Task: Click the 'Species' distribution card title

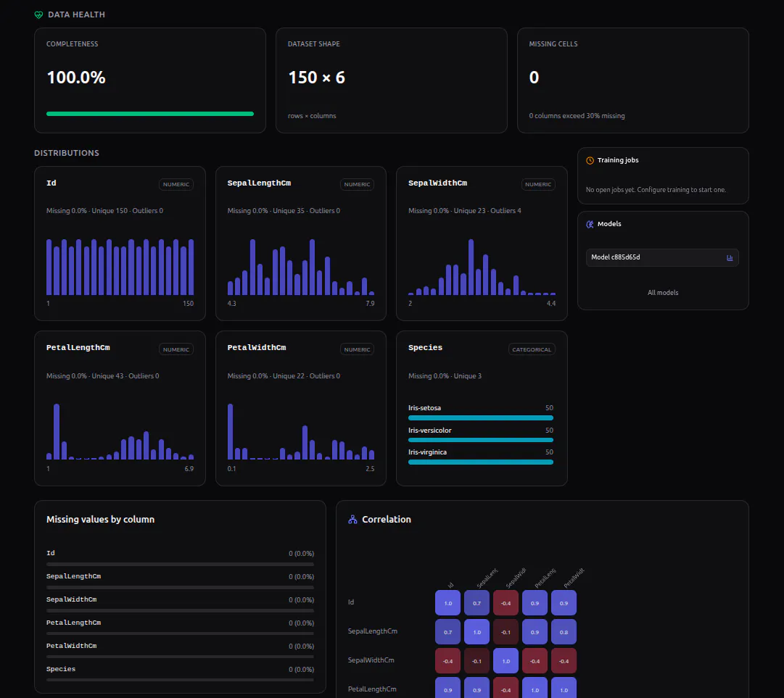Action: (425, 348)
